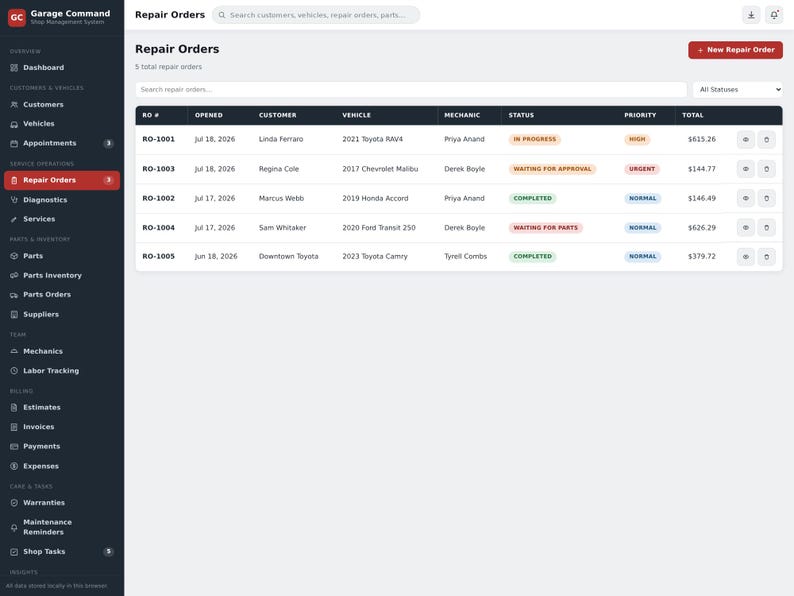This screenshot has height=596, width=794.
Task: Delete repair order RO-1001
Action: tap(766, 139)
